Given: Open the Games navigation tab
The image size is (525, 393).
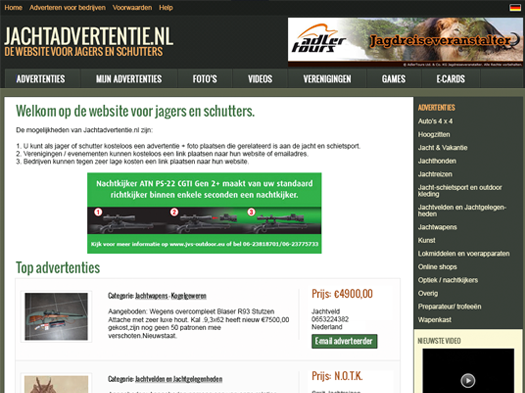Looking at the screenshot, I should (393, 79).
